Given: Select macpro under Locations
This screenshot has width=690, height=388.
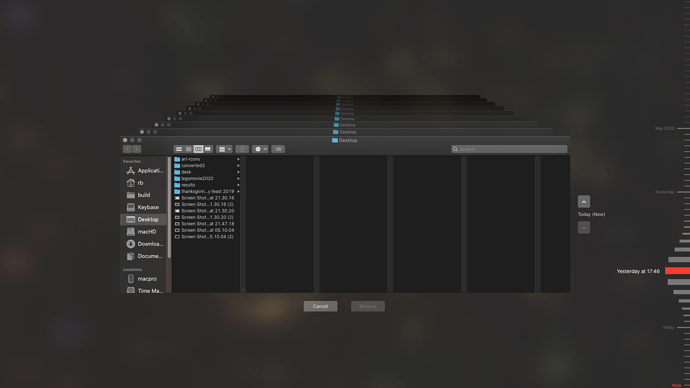Looking at the screenshot, I should (x=143, y=279).
